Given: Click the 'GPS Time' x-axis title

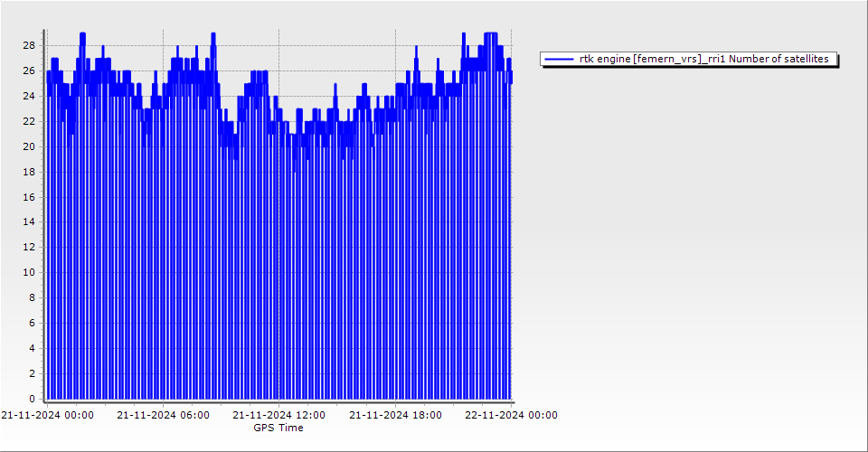Looking at the screenshot, I should pyautogui.click(x=278, y=428).
